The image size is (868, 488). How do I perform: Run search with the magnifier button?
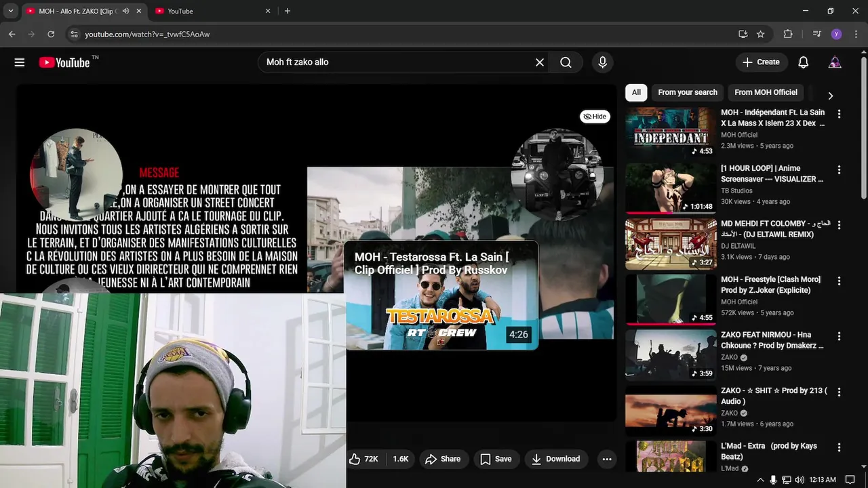tap(566, 62)
